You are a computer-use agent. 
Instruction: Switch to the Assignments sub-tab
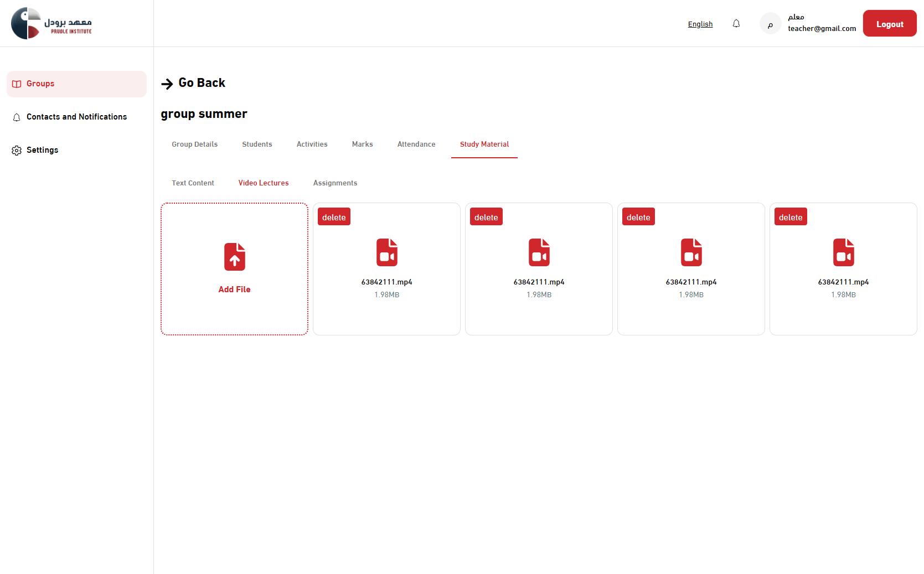[335, 183]
